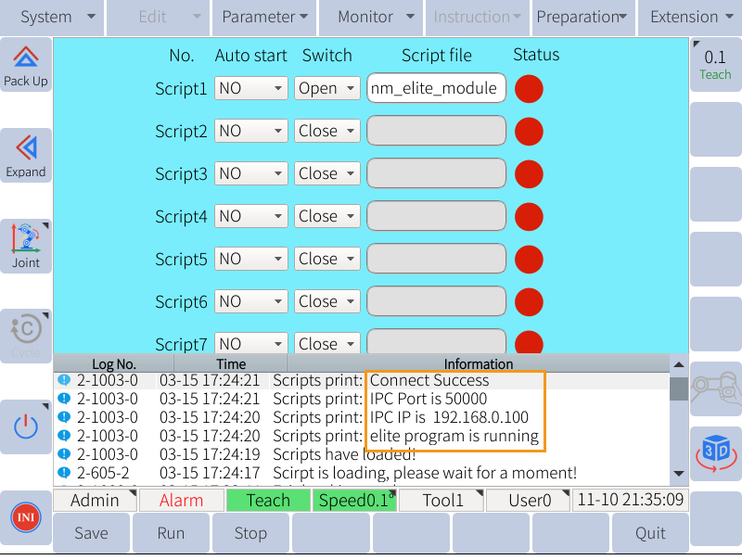Click the Stop button
Screen dimensions: 742x560
pos(250,533)
